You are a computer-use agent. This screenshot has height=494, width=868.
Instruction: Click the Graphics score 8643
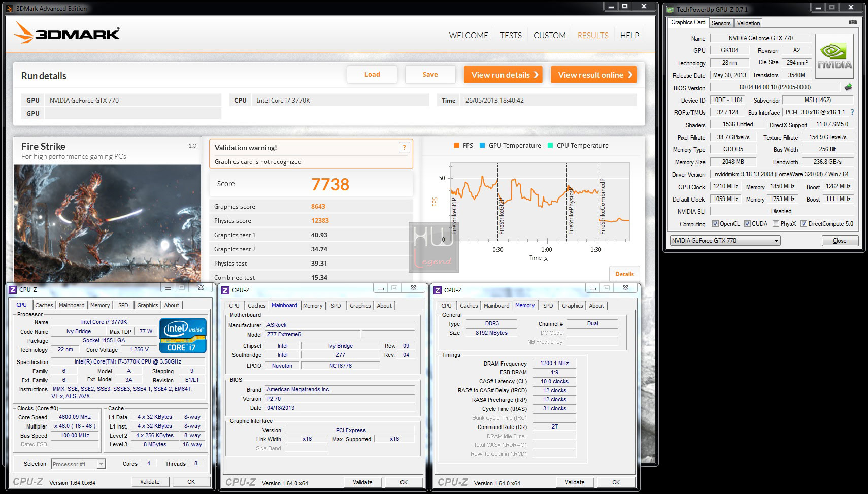(x=318, y=206)
